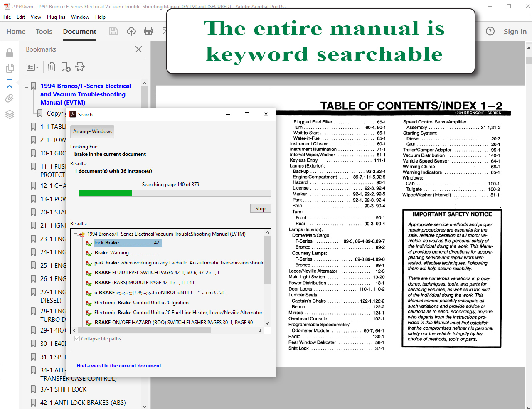Screen dimensions: 532x409
Task: Select 'BRAKE FLUID LEVEL SWITCH' search result
Action: pos(157,273)
